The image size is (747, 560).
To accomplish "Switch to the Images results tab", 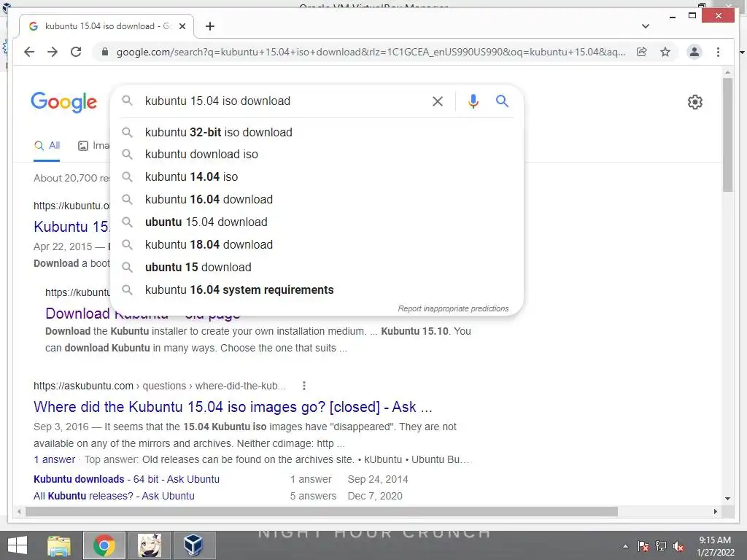I will click(x=94, y=146).
